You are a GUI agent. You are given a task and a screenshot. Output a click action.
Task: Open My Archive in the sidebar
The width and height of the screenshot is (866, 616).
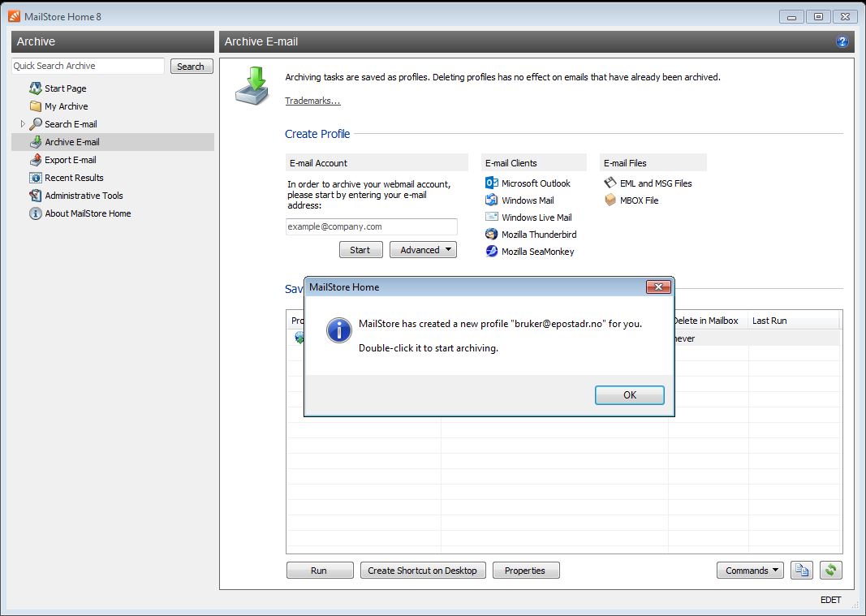67,106
